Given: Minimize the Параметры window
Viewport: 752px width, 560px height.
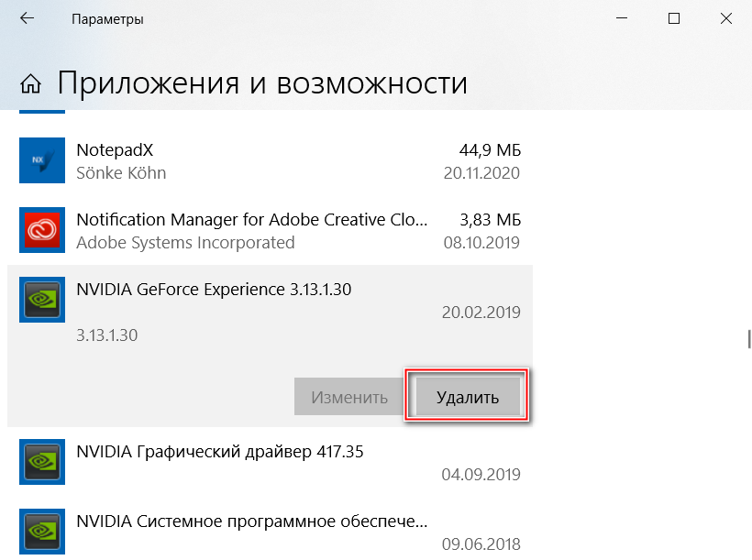Looking at the screenshot, I should coord(622,18).
